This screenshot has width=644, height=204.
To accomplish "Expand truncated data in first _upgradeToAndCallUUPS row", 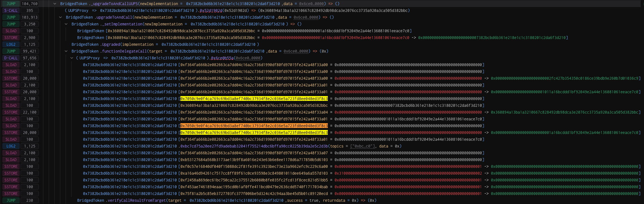I will tap(312, 4).
